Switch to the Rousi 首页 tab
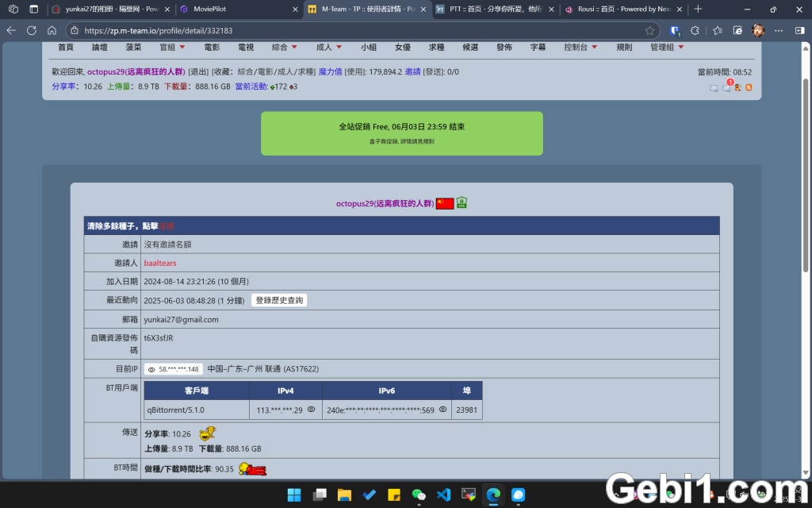Viewport: 812px width, 508px height. (x=623, y=9)
